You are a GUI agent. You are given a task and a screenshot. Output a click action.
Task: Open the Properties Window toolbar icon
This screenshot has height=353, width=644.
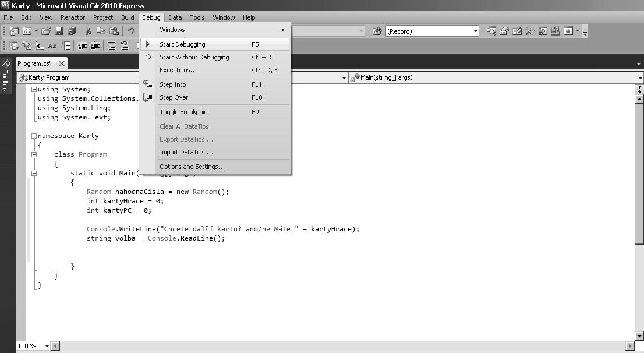coord(504,31)
